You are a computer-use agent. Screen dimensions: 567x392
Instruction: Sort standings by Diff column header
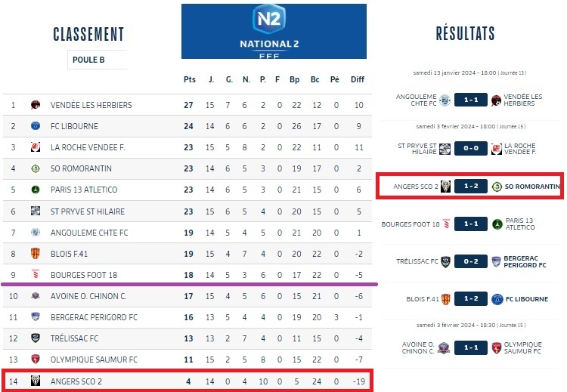pyautogui.click(x=358, y=79)
